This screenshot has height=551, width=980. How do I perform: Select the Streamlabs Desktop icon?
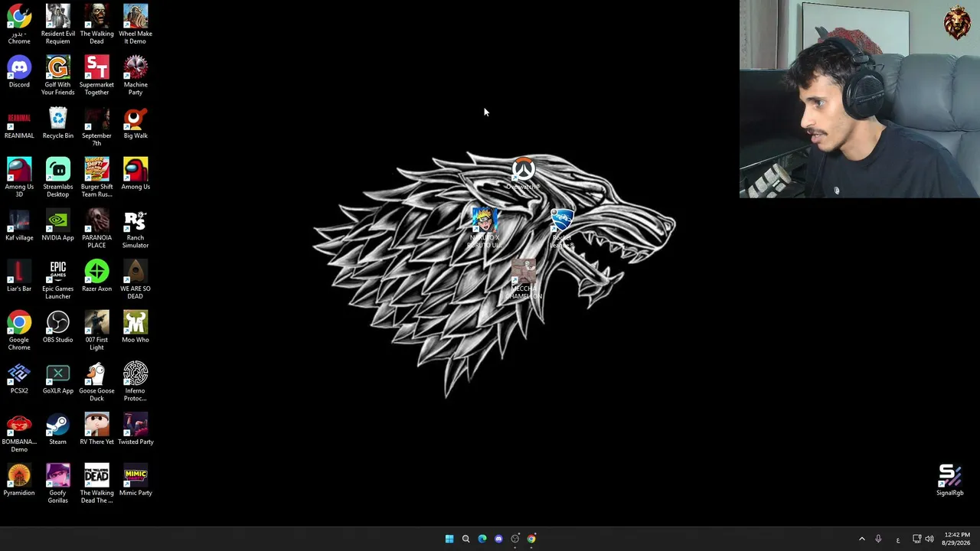click(58, 177)
